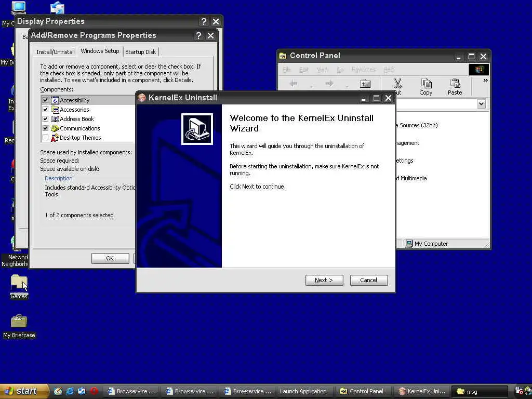Click OK in Add/Remove Programs Properties
Image resolution: width=532 pixels, height=399 pixels.
pos(110,258)
